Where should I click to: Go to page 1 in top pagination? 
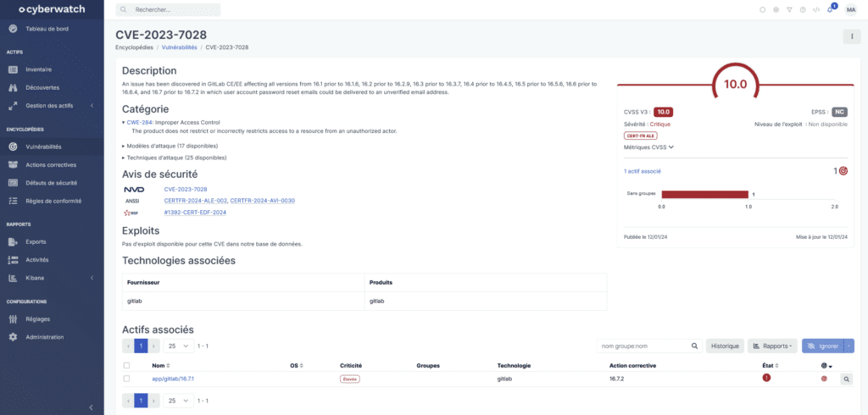(x=142, y=346)
